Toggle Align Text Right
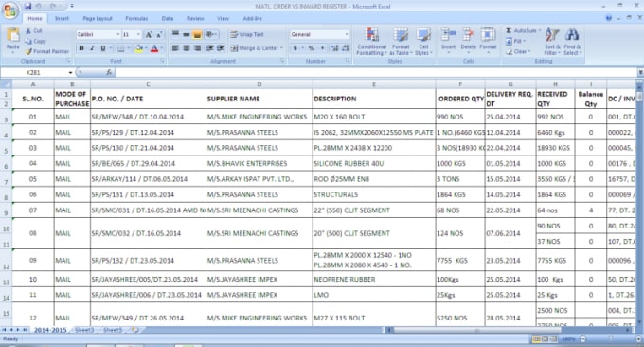The width and height of the screenshot is (644, 347). pos(197,48)
